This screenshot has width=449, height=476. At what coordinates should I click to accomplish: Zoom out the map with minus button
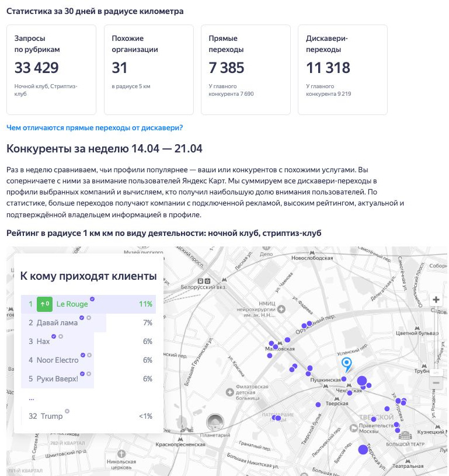436,383
